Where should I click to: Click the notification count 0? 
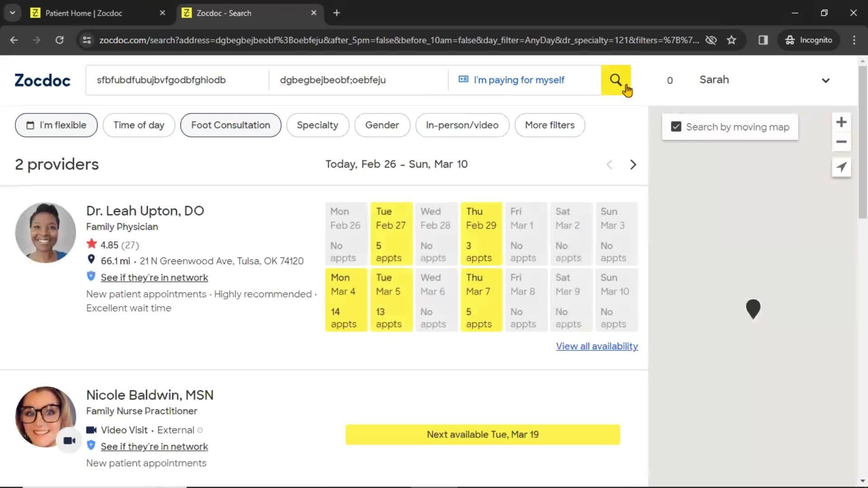tap(670, 80)
